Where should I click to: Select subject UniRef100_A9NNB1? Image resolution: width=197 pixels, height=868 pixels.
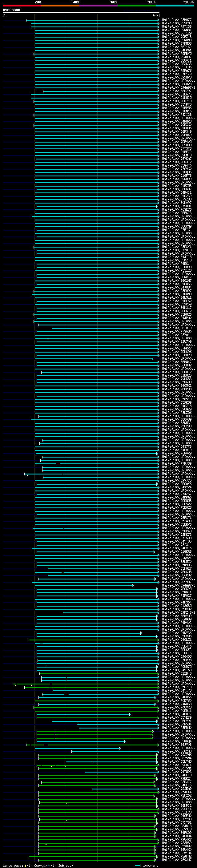[x=177, y=30]
